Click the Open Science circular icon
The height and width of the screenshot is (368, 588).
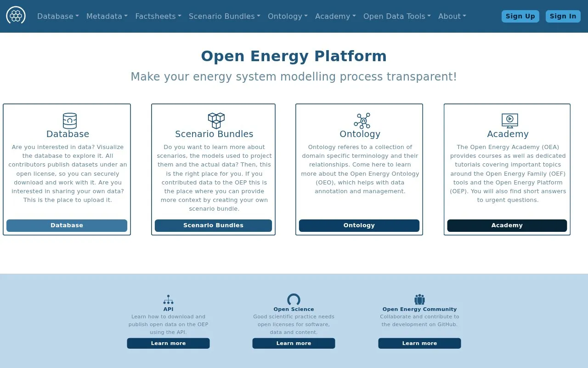point(294,299)
